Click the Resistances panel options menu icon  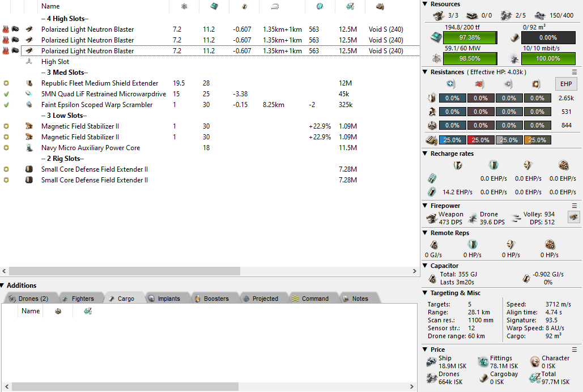pyautogui.click(x=575, y=72)
